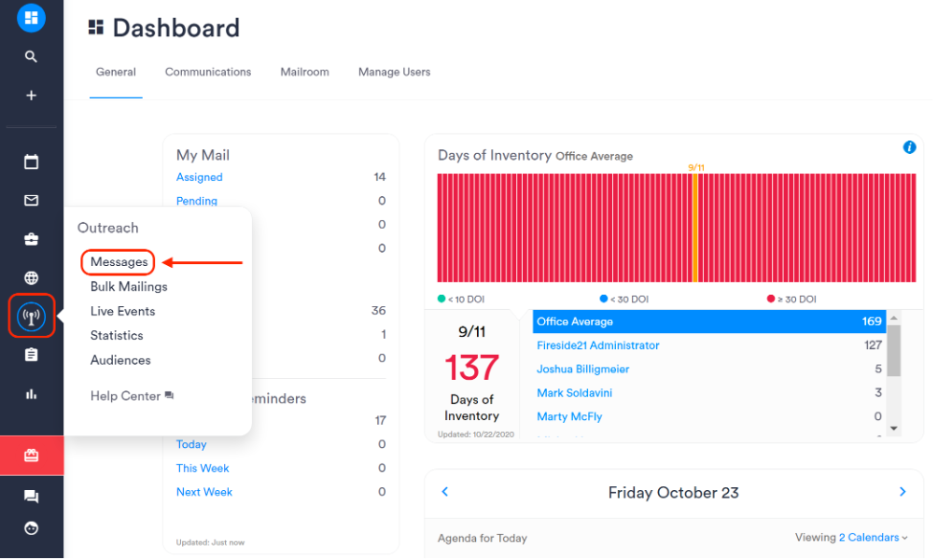Click the Joshua Billigmeier link

coord(582,370)
